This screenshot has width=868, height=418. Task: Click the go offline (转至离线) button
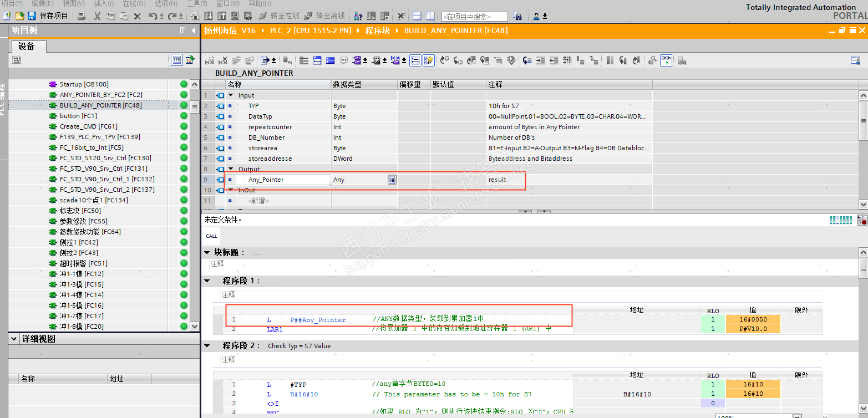click(324, 16)
